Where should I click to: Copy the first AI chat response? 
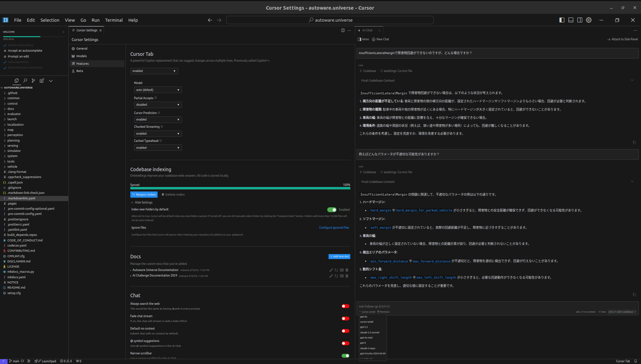tap(634, 142)
